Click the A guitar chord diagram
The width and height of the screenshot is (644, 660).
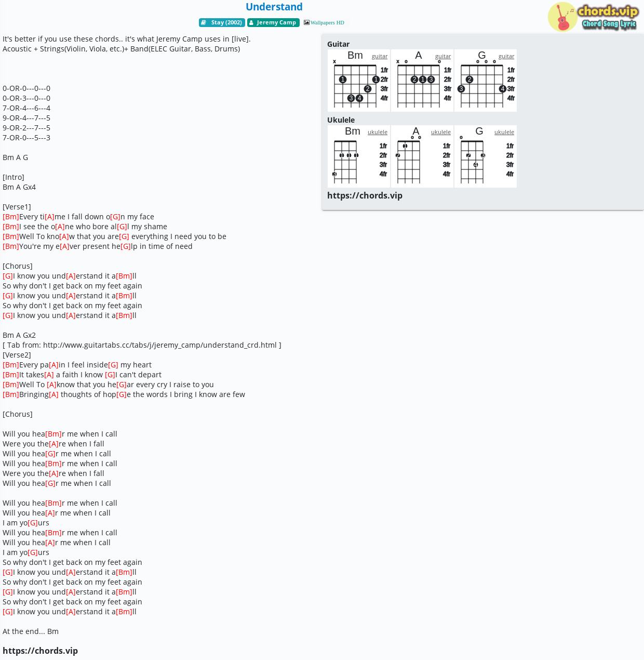pos(422,81)
